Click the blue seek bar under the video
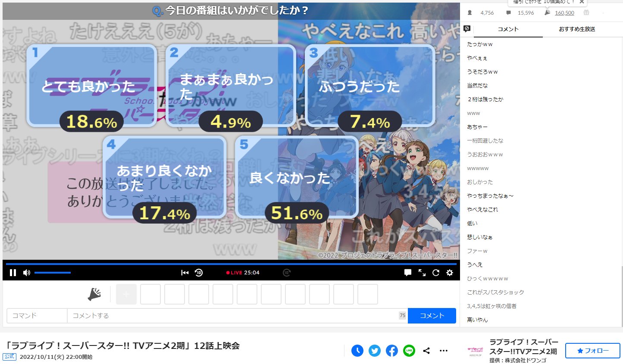The image size is (623, 364). point(231,264)
